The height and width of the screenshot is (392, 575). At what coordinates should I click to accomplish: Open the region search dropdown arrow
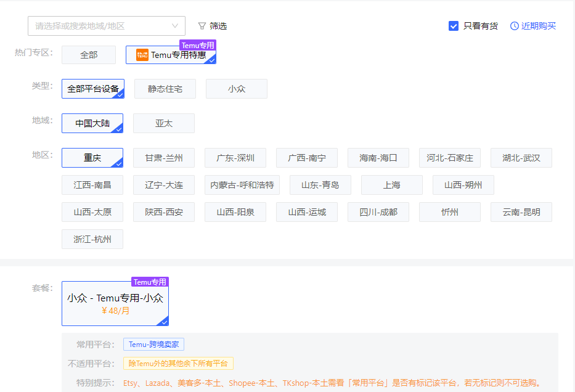click(x=175, y=26)
